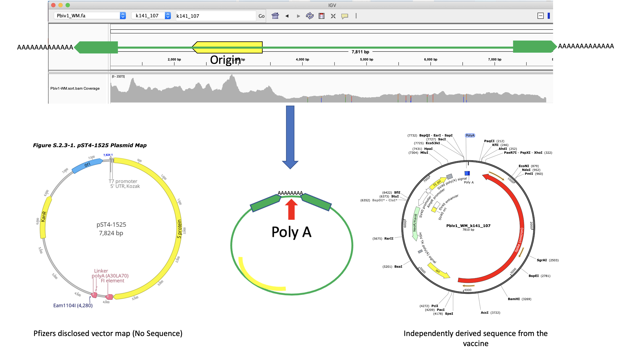635x364 pixels.
Task: Click the resize tracks to fit icon
Action: [333, 16]
